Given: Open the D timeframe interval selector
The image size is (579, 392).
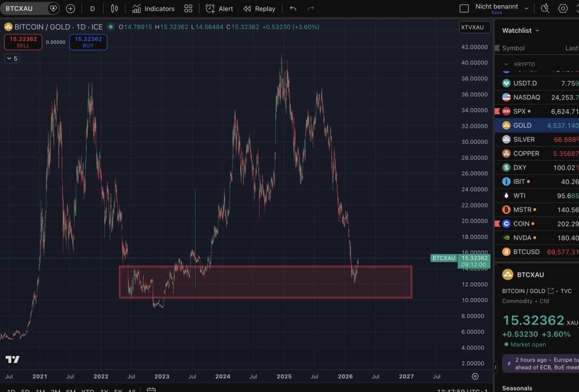Looking at the screenshot, I should tap(92, 8).
